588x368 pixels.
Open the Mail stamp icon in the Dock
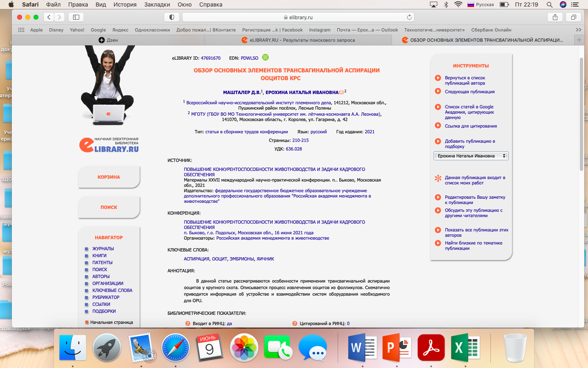141,348
